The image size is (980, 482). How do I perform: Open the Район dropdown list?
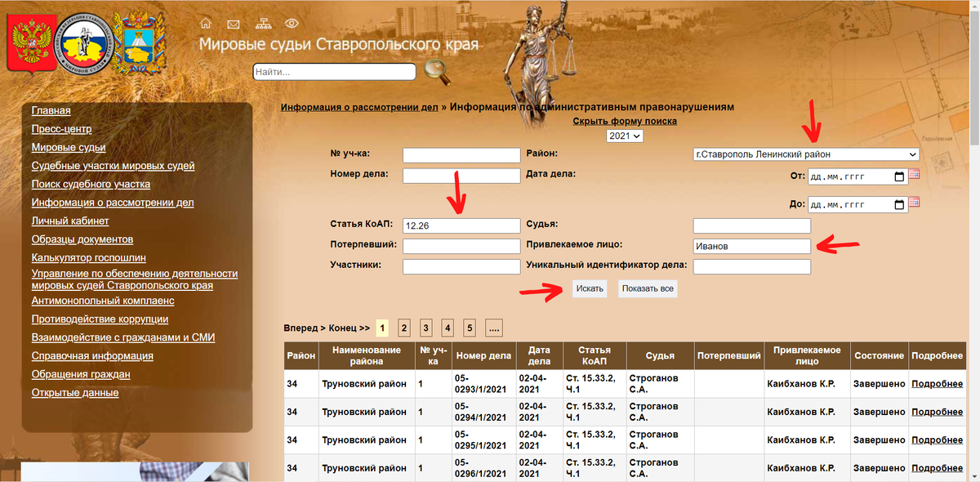805,154
